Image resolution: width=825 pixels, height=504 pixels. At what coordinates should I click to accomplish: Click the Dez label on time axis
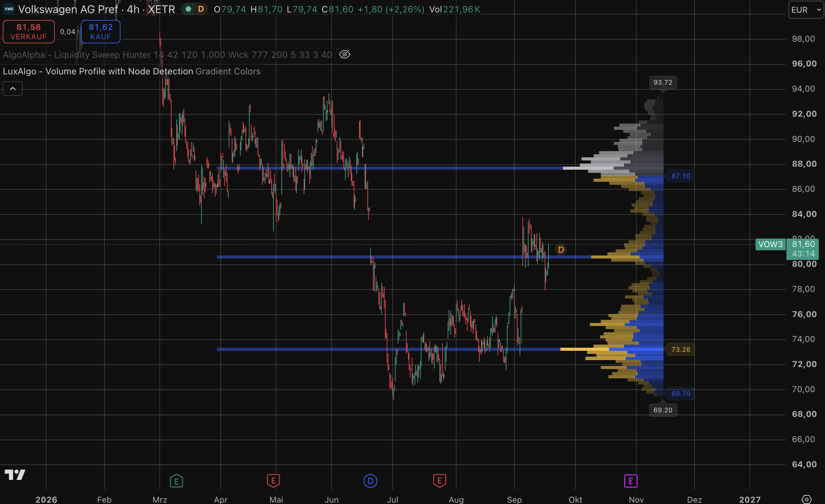(695, 500)
